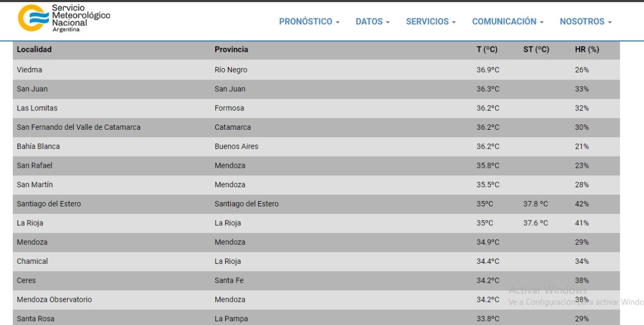Click the 37.8 °C thermal sensation value
The height and width of the screenshot is (325, 644).
(x=536, y=204)
